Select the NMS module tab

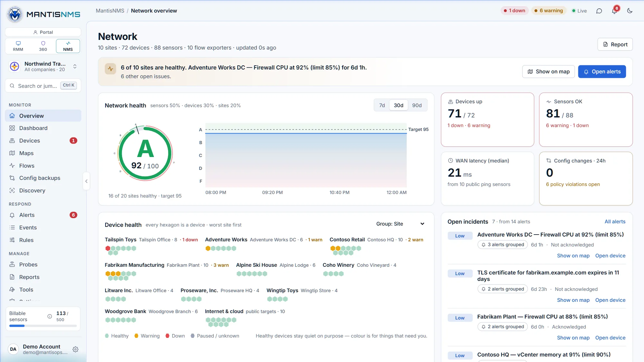68,46
